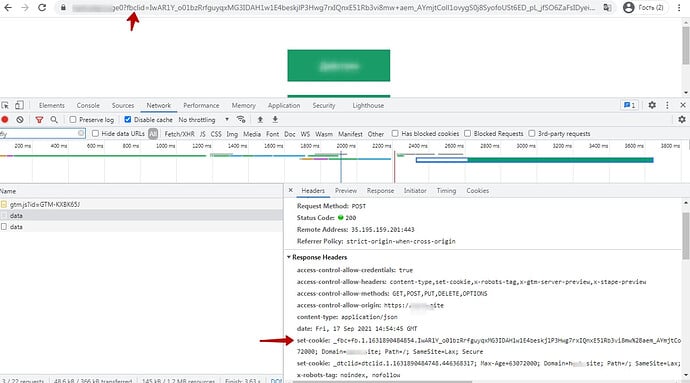Close the request details pane
The image size is (690, 383).
pyautogui.click(x=290, y=190)
